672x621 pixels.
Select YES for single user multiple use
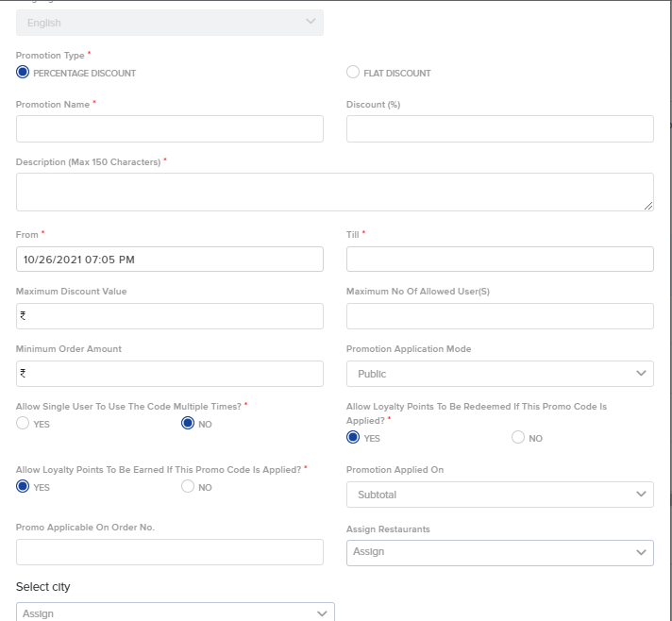point(23,423)
